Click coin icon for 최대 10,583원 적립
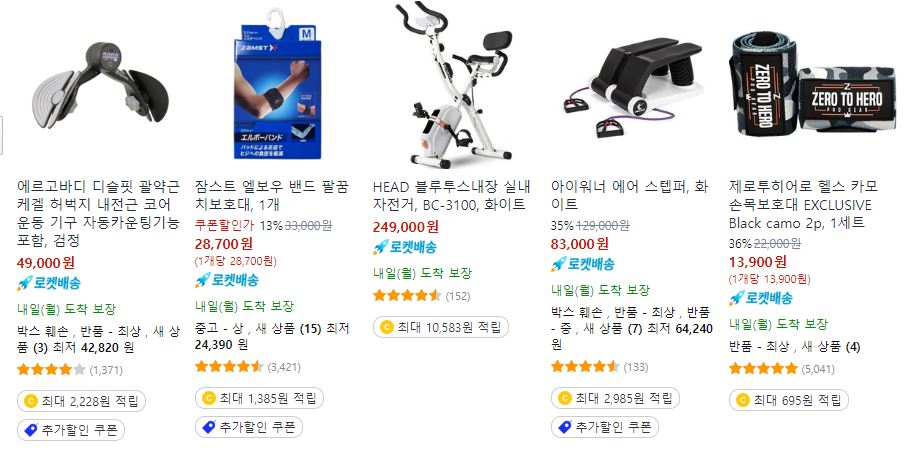The width and height of the screenshot is (904, 475). point(386,327)
